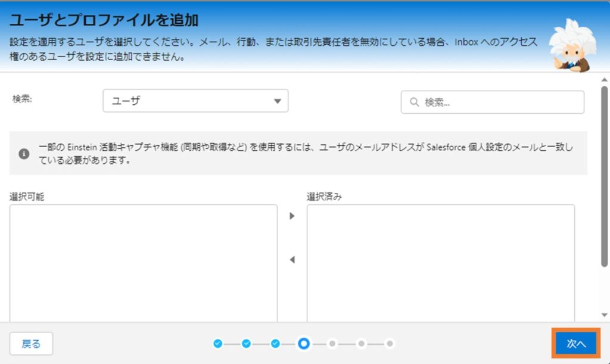The height and width of the screenshot is (364, 610).
Task: Click the Einstein mascot image
Action: pos(572,45)
